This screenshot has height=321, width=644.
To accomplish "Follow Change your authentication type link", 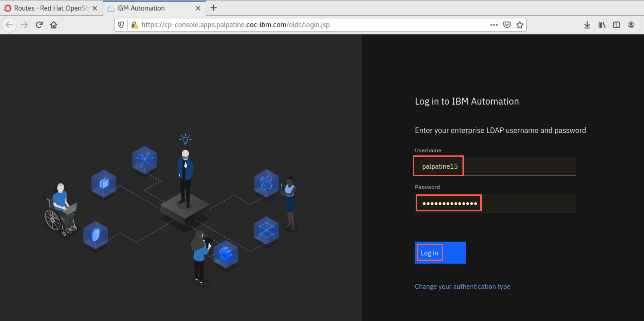I will (x=462, y=286).
